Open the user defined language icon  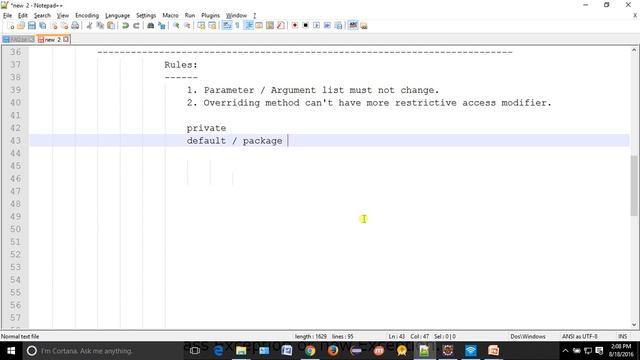tap(259, 26)
